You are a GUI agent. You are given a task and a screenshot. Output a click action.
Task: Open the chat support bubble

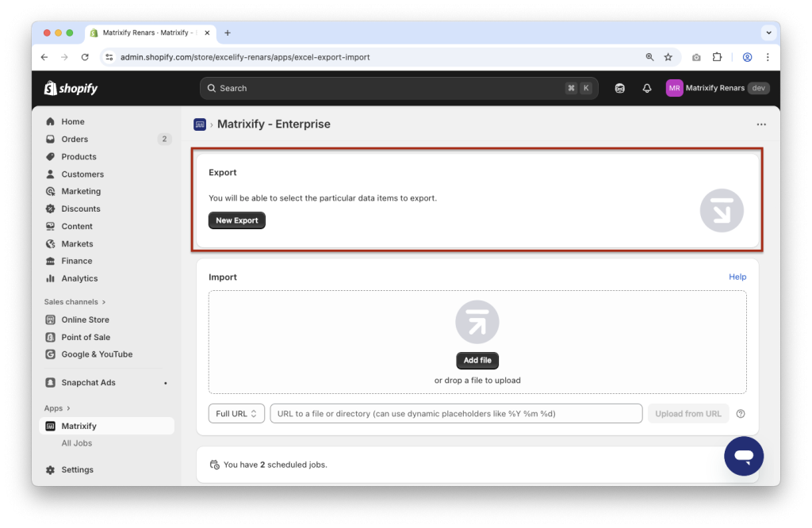743,456
